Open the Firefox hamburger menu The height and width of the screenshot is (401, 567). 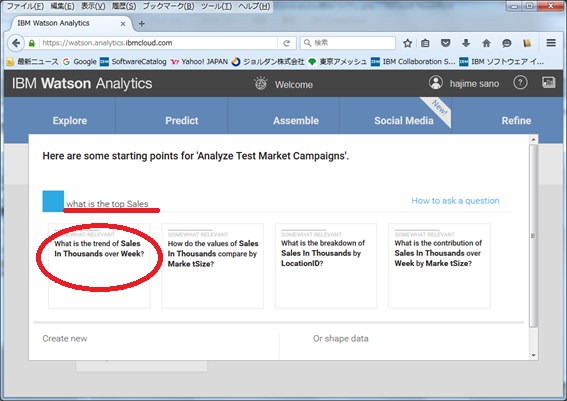[x=551, y=43]
